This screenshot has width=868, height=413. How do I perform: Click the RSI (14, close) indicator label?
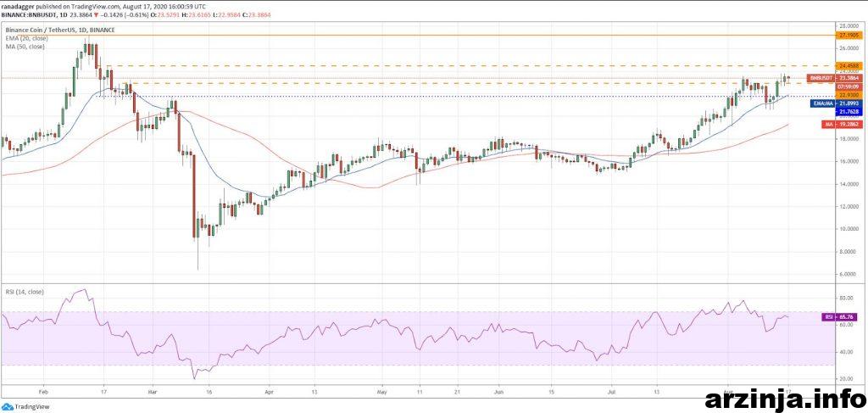pos(24,291)
